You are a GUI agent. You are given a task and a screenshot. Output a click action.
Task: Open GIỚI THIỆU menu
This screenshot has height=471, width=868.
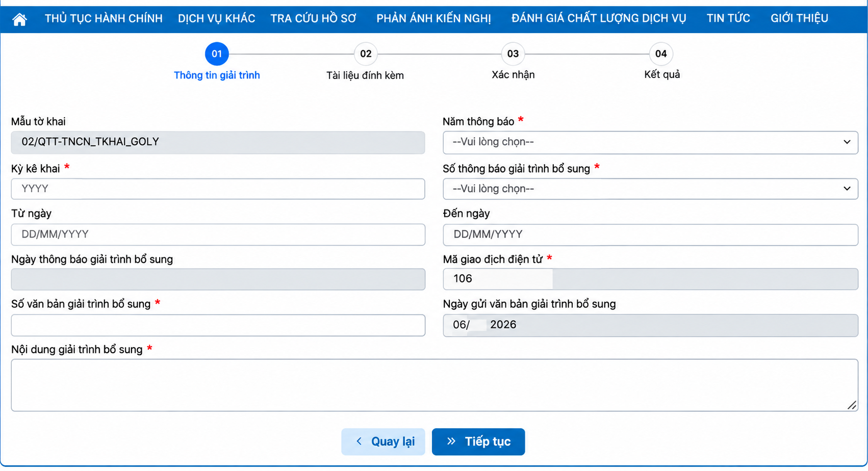click(x=799, y=18)
